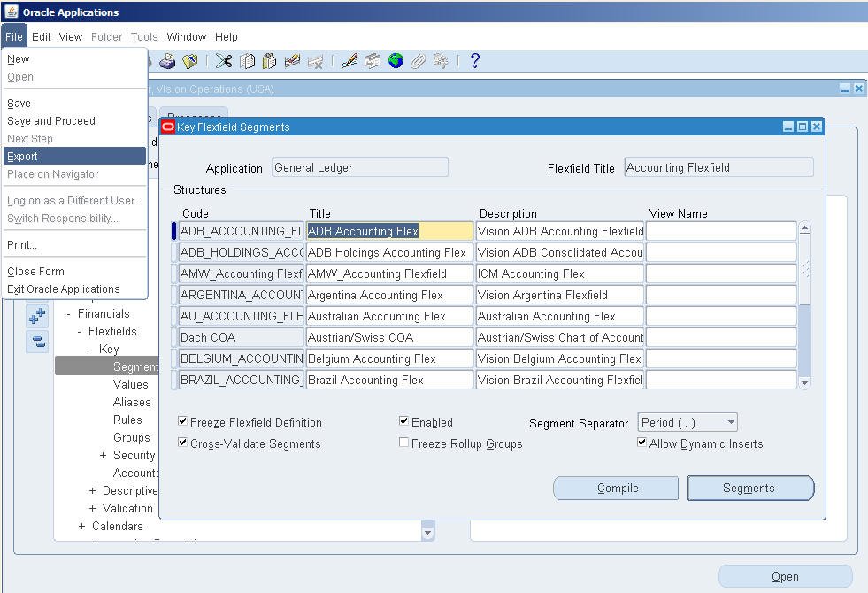This screenshot has width=868, height=593.
Task: Choose Save from the File menu
Action: point(74,103)
